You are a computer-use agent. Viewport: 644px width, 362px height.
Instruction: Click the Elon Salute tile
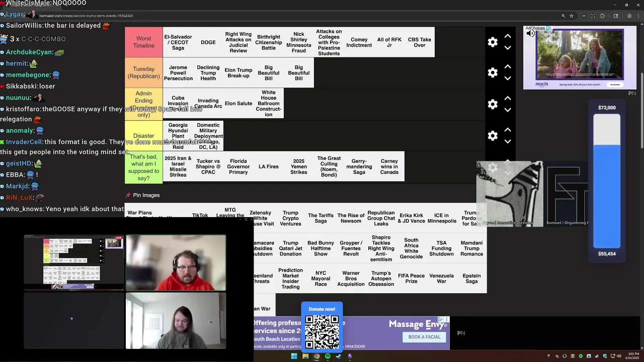238,104
